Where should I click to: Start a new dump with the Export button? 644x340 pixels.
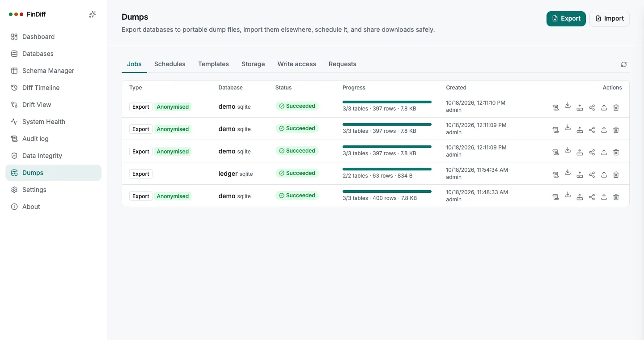(566, 18)
